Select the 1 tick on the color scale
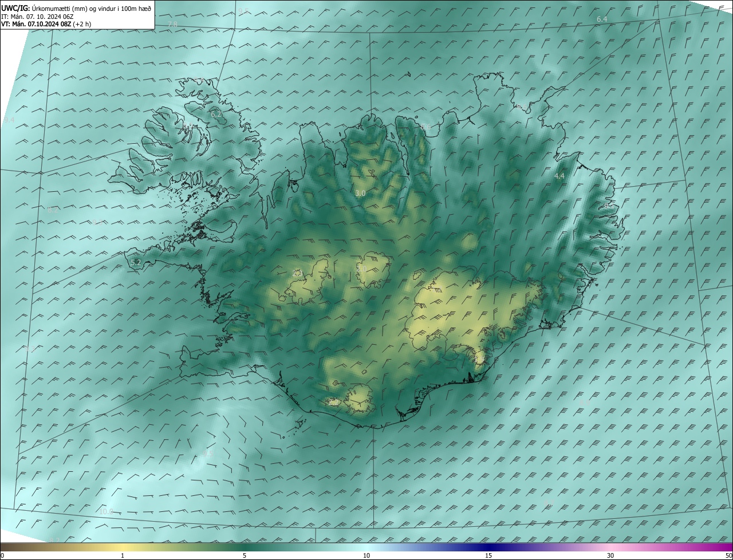This screenshot has height=560, width=733. click(123, 555)
